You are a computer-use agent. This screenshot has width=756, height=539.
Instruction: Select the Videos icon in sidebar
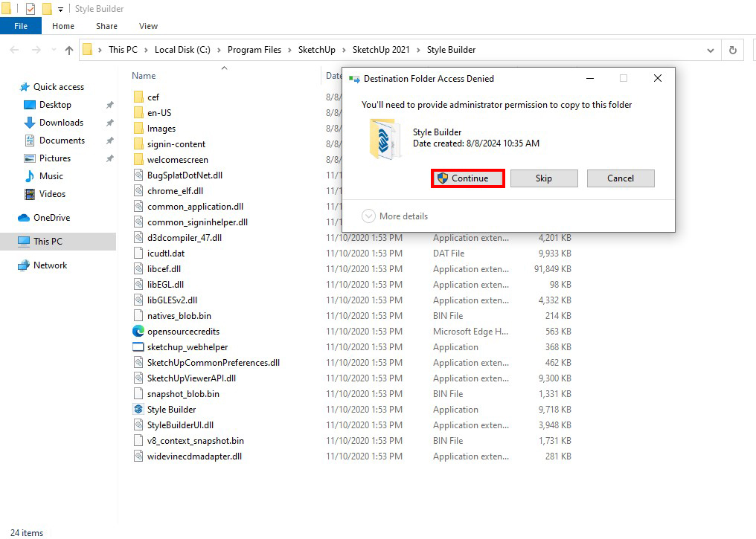[30, 194]
